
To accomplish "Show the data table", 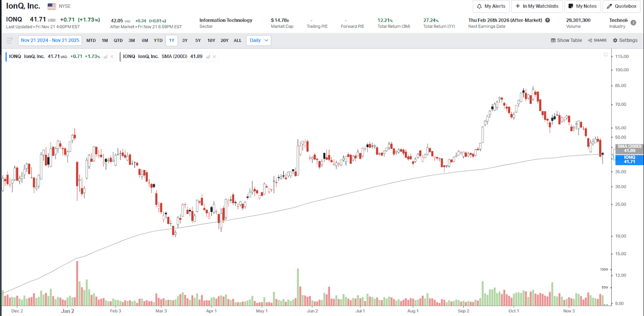I will (566, 40).
